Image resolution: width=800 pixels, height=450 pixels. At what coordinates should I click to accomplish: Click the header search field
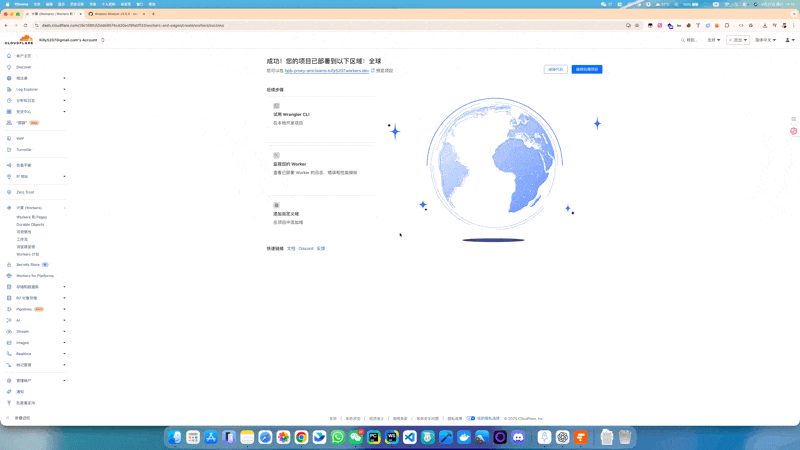point(690,40)
